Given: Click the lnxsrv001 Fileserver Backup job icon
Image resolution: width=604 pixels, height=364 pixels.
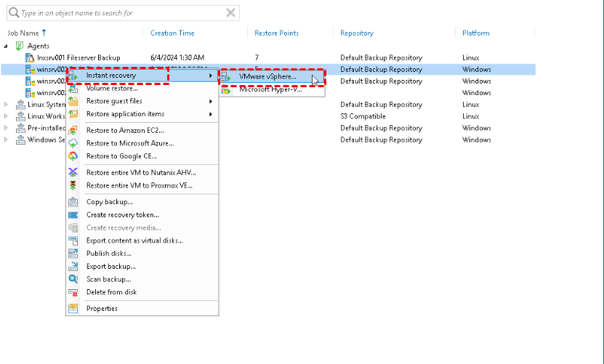Looking at the screenshot, I should coord(30,57).
